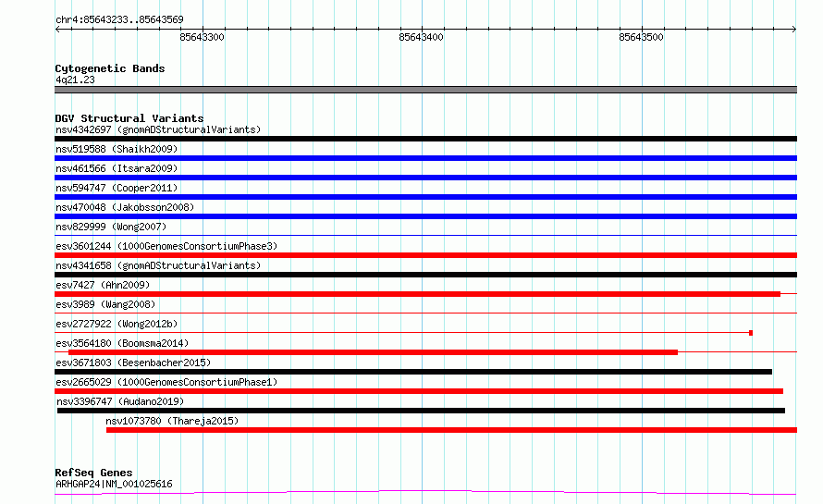The width and height of the screenshot is (823, 504).
Task: Open nsv470048 (Jakobsson2008) label
Action: pyautogui.click(x=125, y=207)
